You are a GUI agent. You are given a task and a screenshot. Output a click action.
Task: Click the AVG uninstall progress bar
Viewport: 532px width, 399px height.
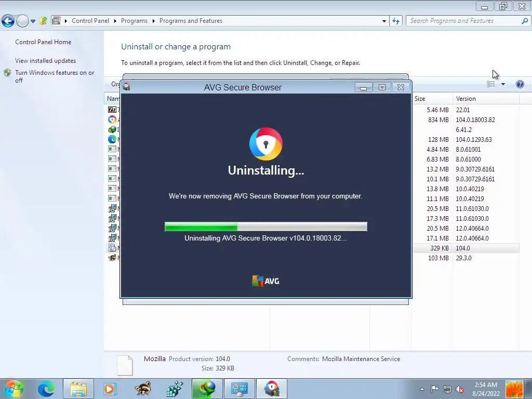point(265,227)
